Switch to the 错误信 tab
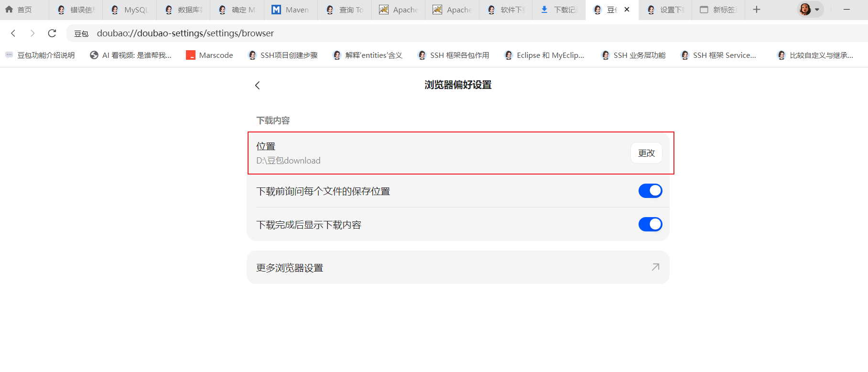 (x=76, y=10)
